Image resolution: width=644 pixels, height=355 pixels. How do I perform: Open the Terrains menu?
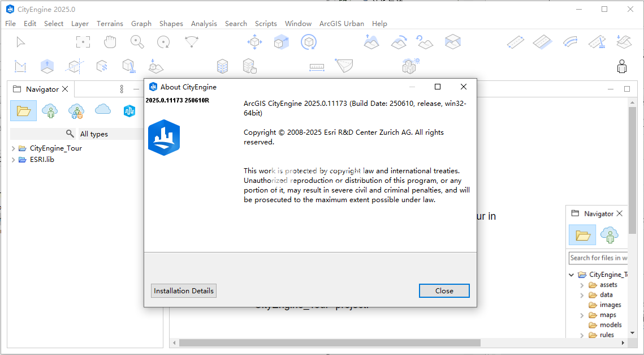[x=110, y=23]
